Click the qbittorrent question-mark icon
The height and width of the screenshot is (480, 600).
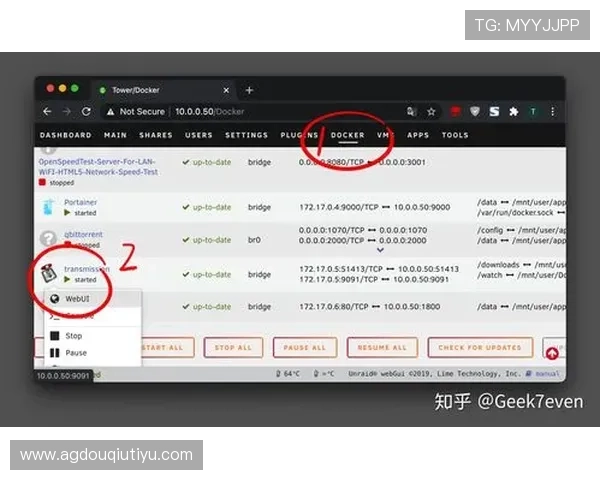[49, 239]
